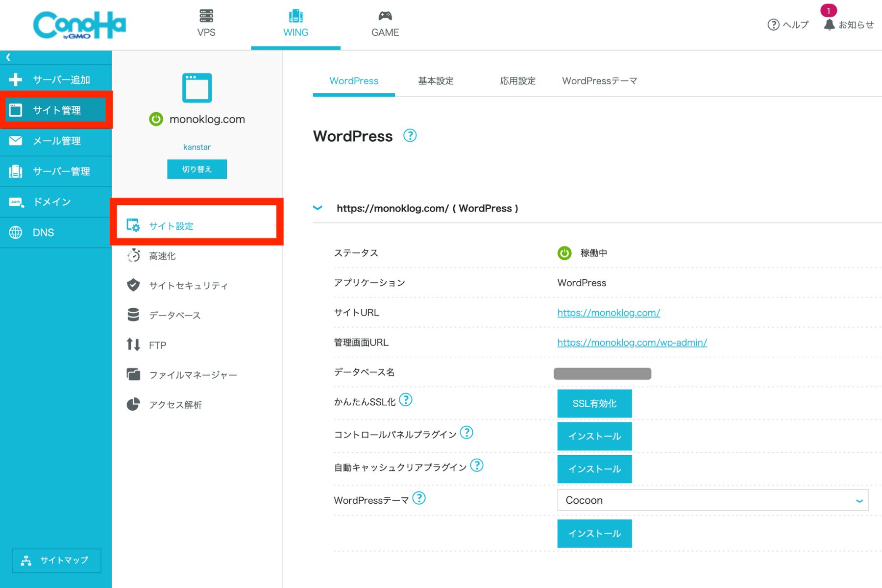
Task: Click help icon beside 自動キャッシュクリアプラグイン
Action: (x=477, y=465)
